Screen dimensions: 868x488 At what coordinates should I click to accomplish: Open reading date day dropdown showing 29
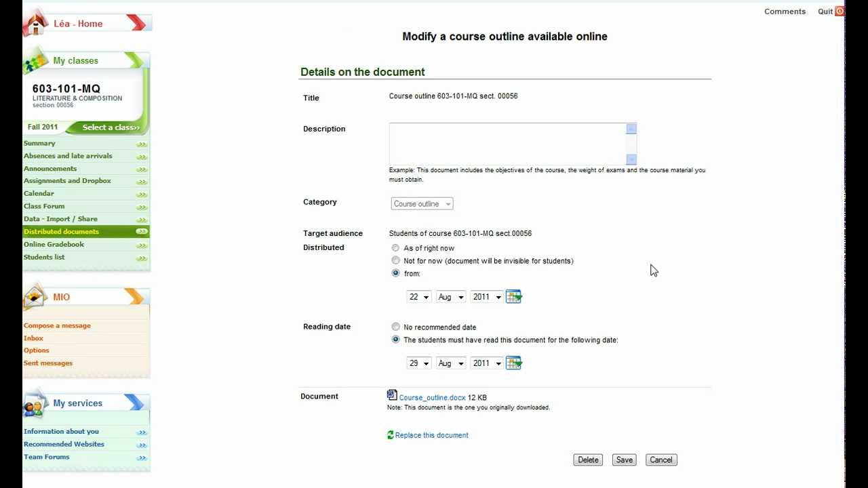pos(418,363)
